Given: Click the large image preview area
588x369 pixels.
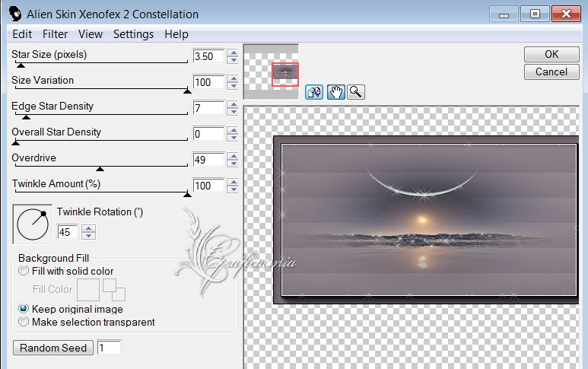Looking at the screenshot, I should [x=412, y=237].
